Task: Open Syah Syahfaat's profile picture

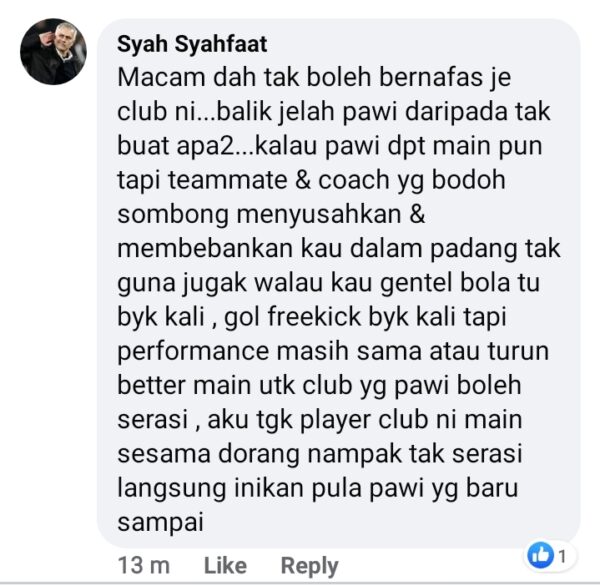Action: click(53, 51)
